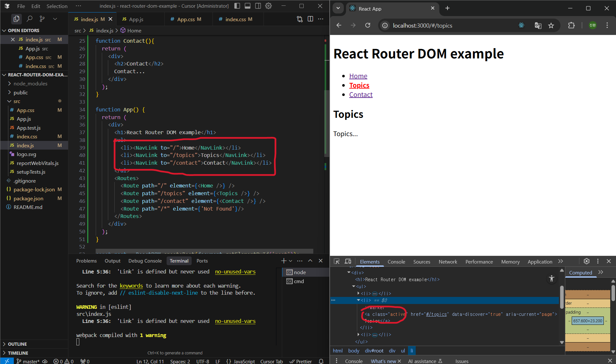Image resolution: width=616 pixels, height=364 pixels.
Task: Click the browser reload button
Action: point(368,25)
